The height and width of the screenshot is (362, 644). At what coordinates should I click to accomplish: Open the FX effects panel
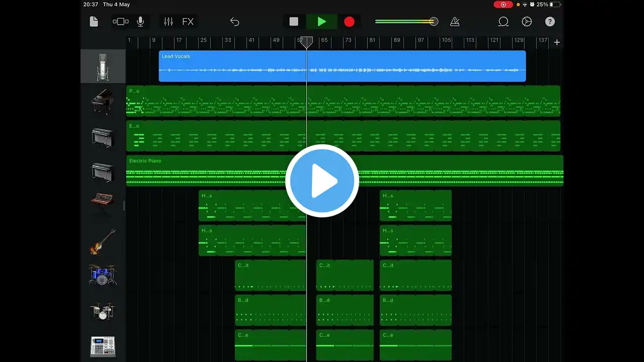[188, 22]
